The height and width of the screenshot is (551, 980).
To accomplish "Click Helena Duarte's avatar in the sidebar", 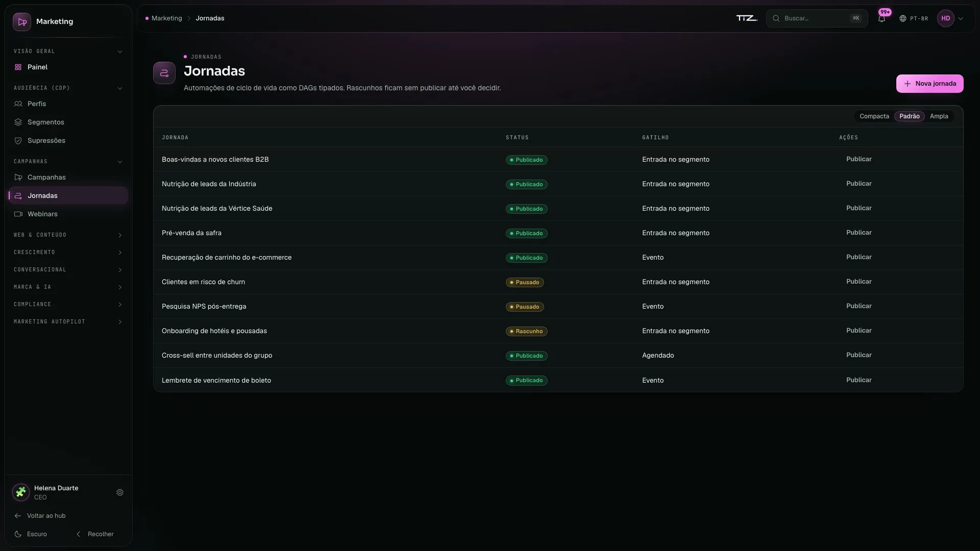I will tap(21, 493).
